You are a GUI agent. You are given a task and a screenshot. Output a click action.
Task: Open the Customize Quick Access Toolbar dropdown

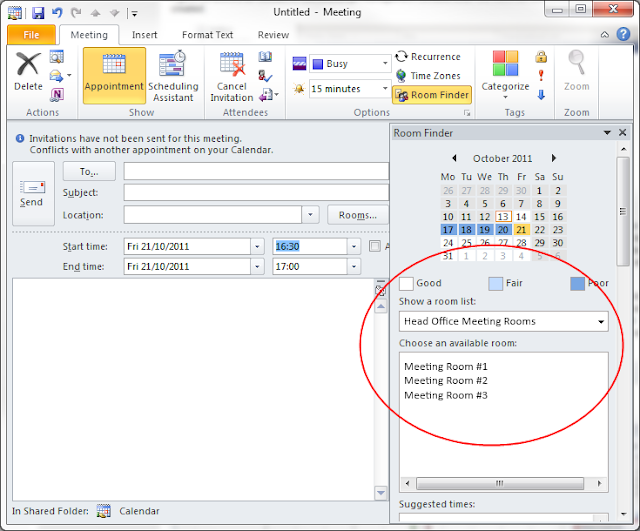[134, 14]
